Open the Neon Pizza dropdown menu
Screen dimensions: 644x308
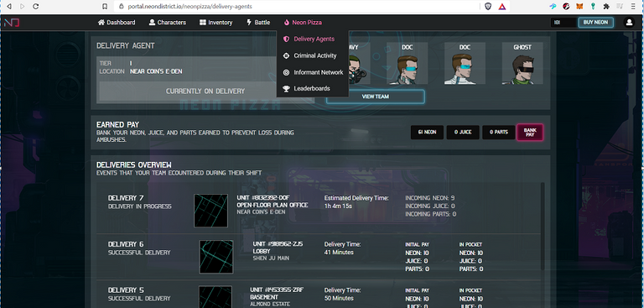point(303,22)
